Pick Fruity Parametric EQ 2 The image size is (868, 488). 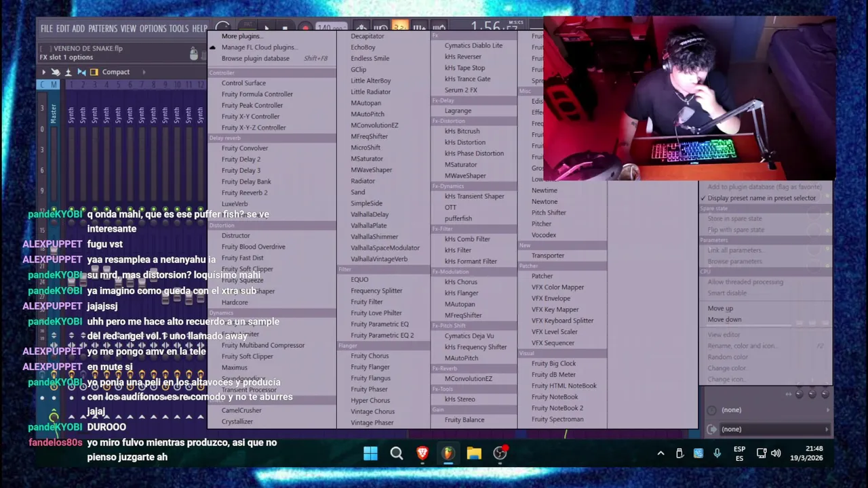[383, 335]
